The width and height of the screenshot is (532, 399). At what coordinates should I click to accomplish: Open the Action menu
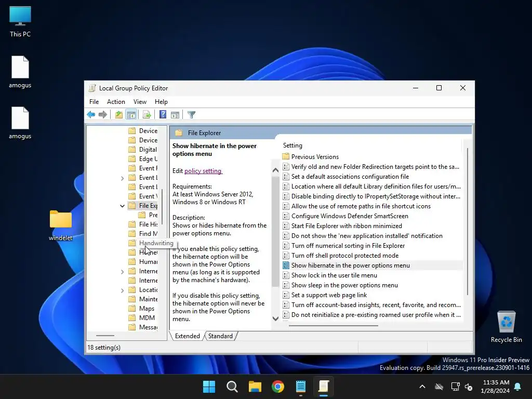point(116,102)
